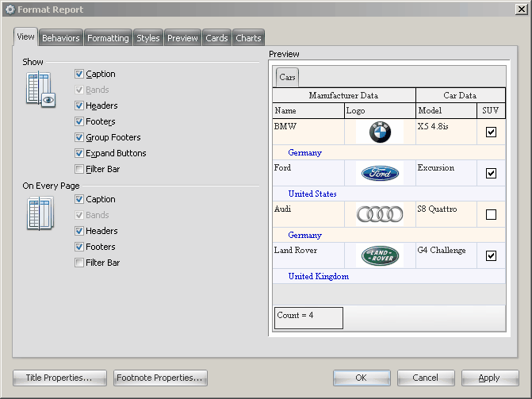Confirm with the OK button
The width and height of the screenshot is (532, 399).
[362, 378]
